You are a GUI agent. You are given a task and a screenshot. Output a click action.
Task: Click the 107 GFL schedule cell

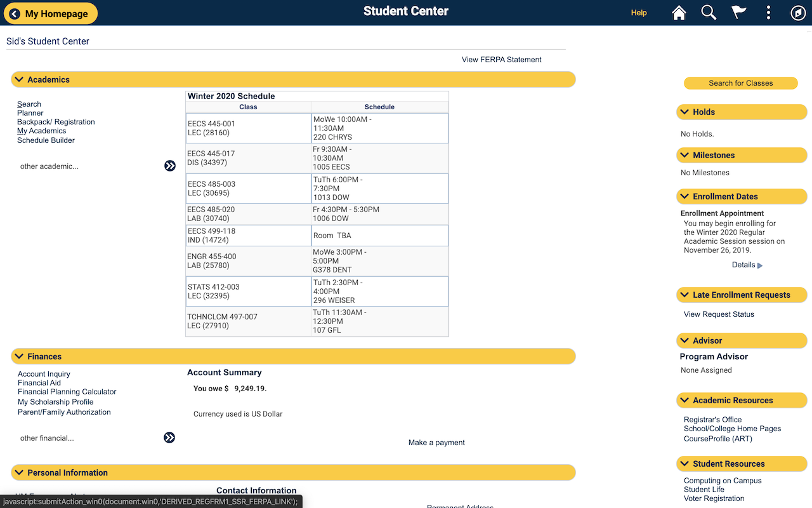pyautogui.click(x=379, y=321)
